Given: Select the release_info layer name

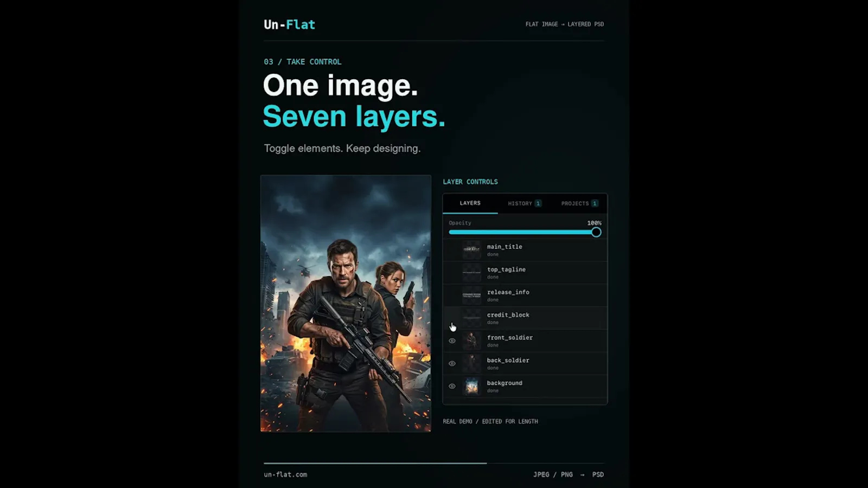Looking at the screenshot, I should [x=508, y=292].
